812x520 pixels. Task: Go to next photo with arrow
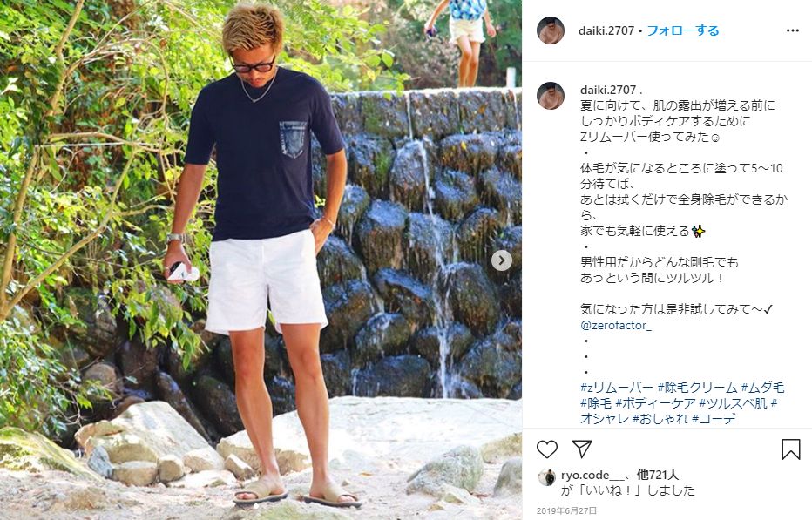point(501,260)
